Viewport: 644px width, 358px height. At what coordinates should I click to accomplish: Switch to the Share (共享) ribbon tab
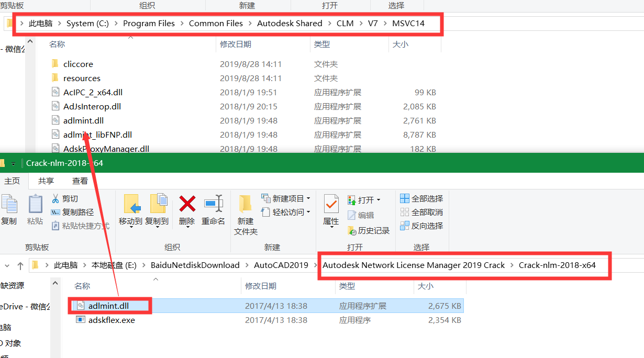46,181
